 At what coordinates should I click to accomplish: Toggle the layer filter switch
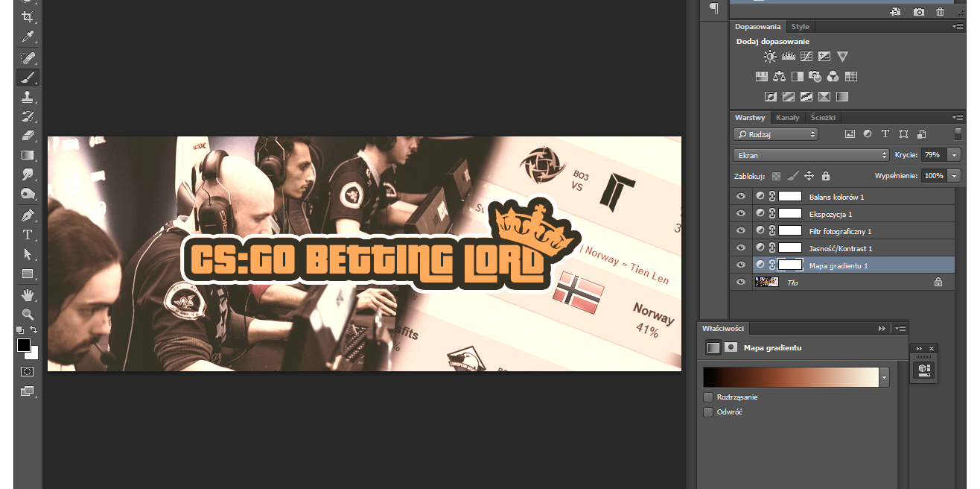958,134
